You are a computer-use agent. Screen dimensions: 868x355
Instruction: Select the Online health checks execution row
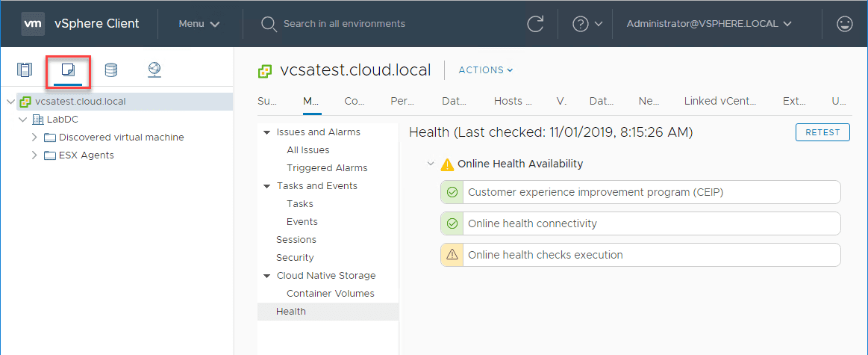click(640, 255)
